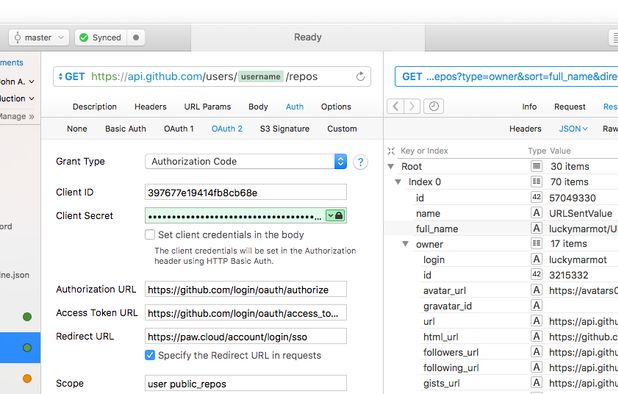Open the Info response tab
Viewport: 618px width, 394px height.
click(529, 107)
